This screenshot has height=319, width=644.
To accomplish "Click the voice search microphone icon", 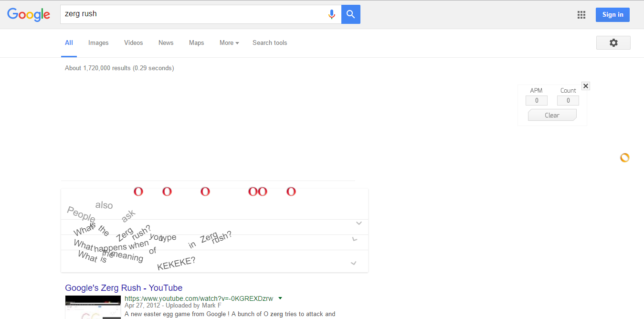I will 332,14.
